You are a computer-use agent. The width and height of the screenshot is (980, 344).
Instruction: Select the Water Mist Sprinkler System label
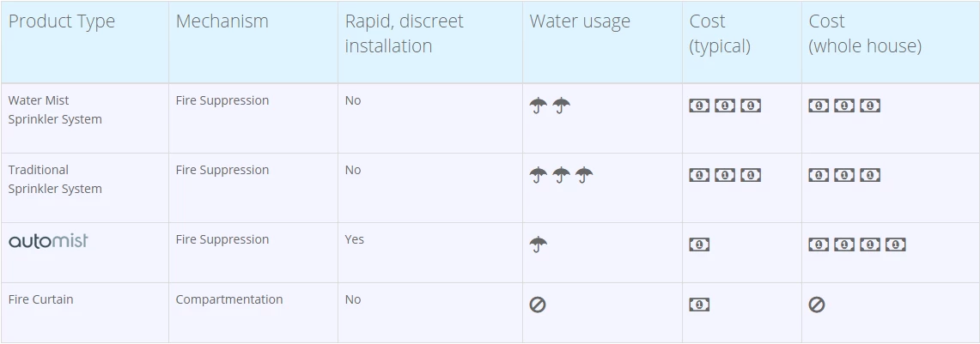tap(55, 110)
